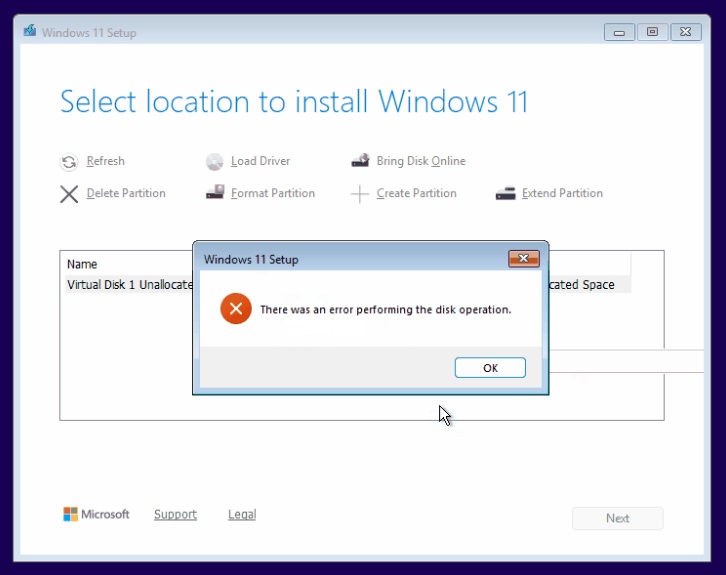The width and height of the screenshot is (726, 575).
Task: Click the Refresh link label
Action: (106, 161)
